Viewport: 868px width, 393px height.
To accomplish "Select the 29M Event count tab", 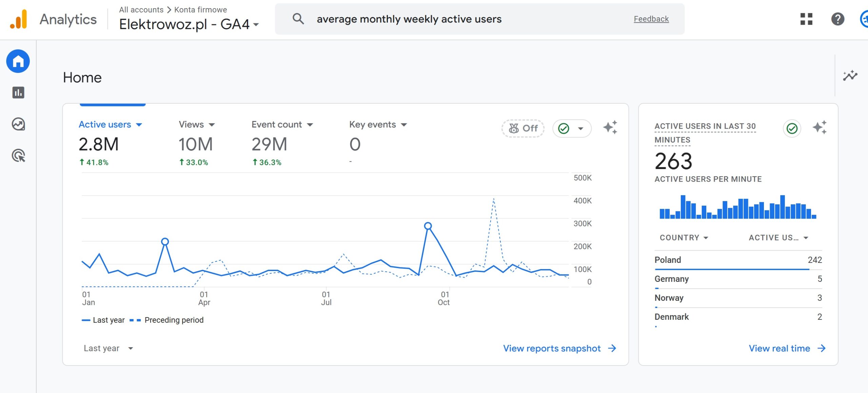I will pos(282,143).
